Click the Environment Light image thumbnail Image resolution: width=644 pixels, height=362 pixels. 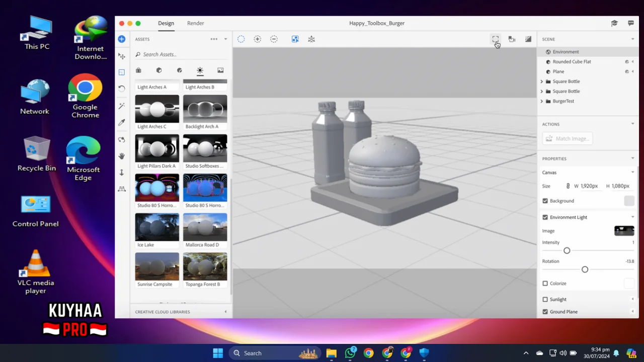click(x=624, y=231)
